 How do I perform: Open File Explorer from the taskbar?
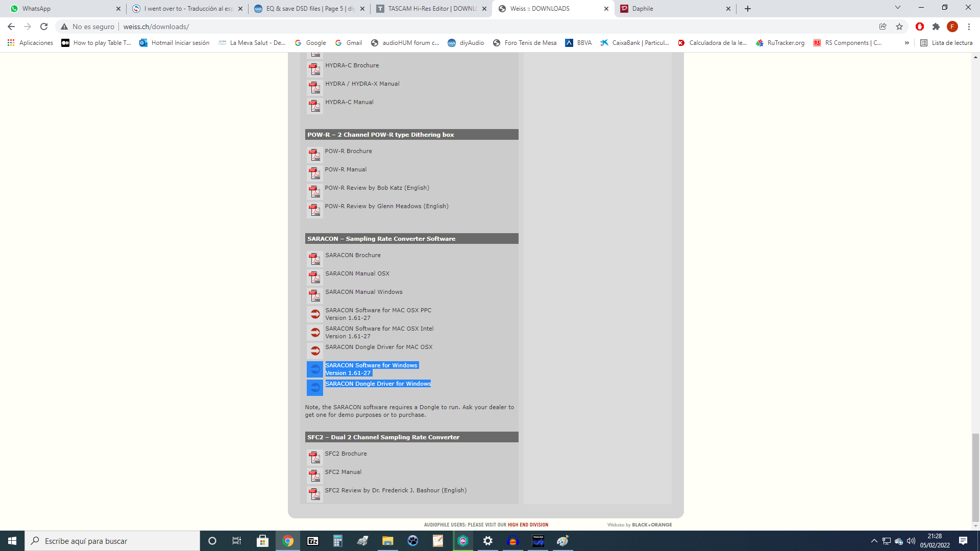pyautogui.click(x=388, y=541)
